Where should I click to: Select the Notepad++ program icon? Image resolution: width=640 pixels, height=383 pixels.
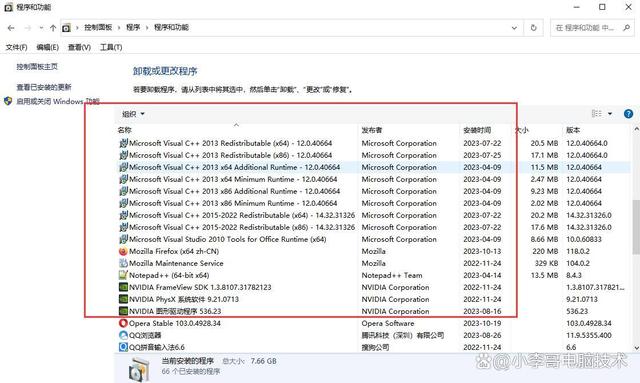[123, 275]
